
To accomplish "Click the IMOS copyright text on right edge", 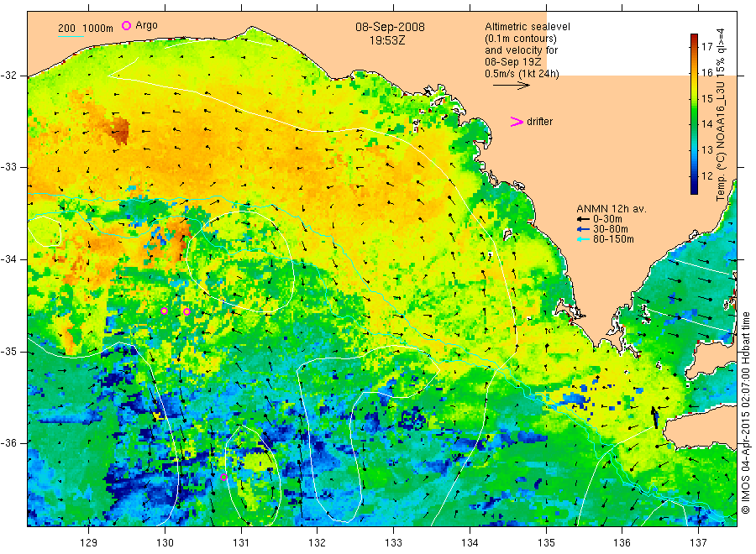I will pyautogui.click(x=745, y=413).
